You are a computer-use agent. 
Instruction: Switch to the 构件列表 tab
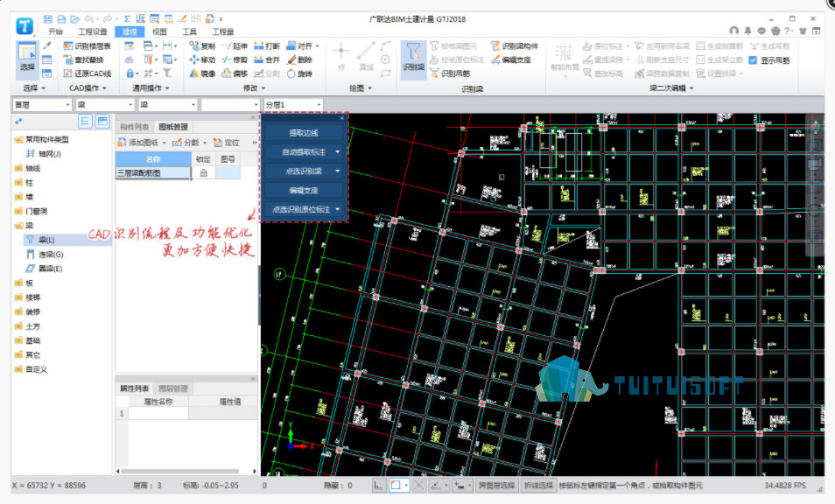pyautogui.click(x=134, y=127)
